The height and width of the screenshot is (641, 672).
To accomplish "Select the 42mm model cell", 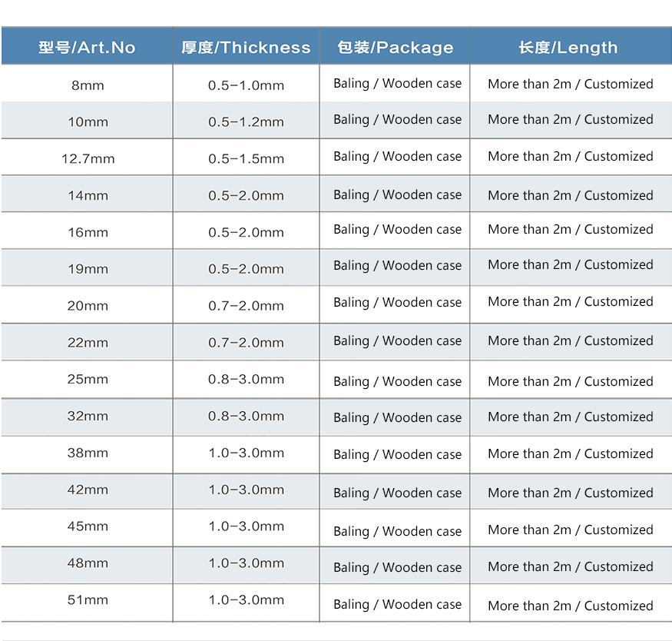I will 88,490.
